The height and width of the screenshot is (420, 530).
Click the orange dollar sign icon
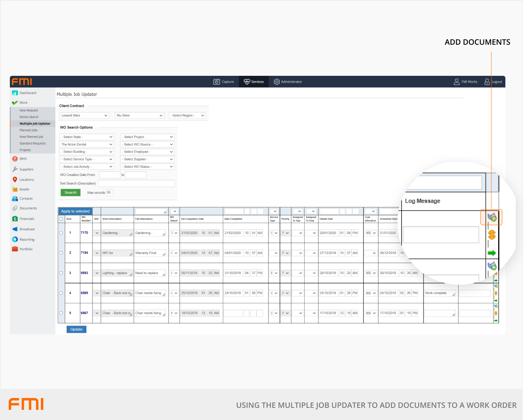492,235
